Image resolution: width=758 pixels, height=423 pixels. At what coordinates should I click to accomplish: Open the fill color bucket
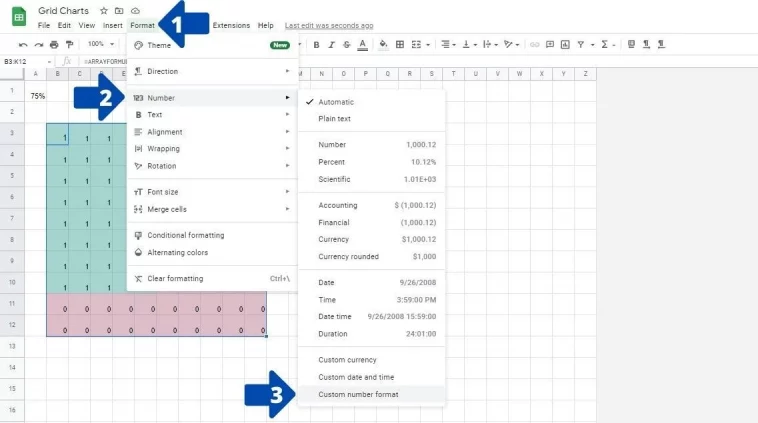383,44
